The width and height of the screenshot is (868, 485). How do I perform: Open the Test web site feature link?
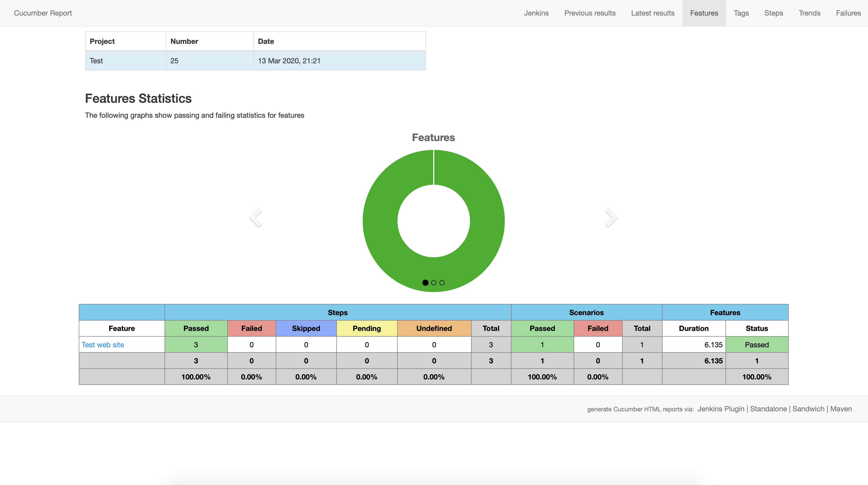pyautogui.click(x=103, y=345)
